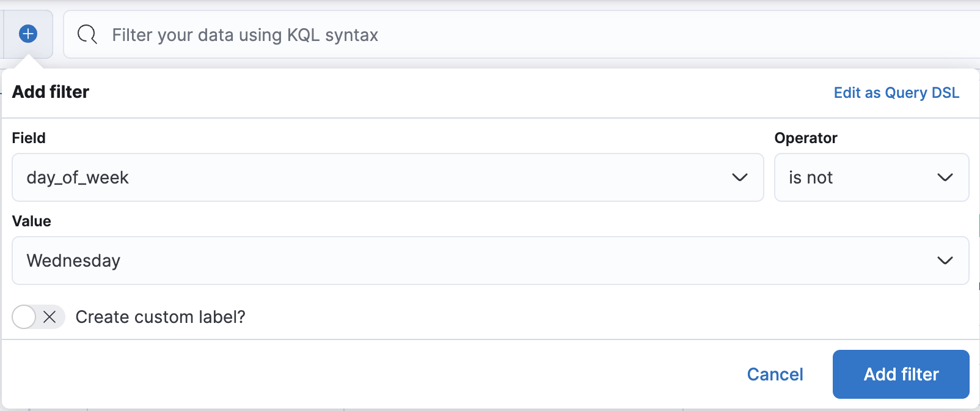Click the chevron on the Value selector
This screenshot has height=411, width=980.
point(944,261)
